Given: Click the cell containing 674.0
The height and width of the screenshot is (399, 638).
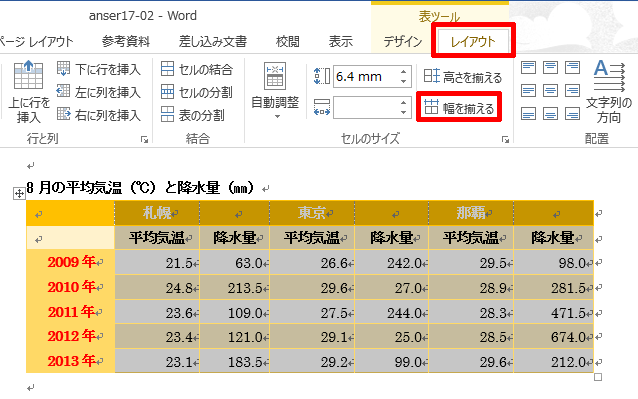Looking at the screenshot, I should [554, 336].
